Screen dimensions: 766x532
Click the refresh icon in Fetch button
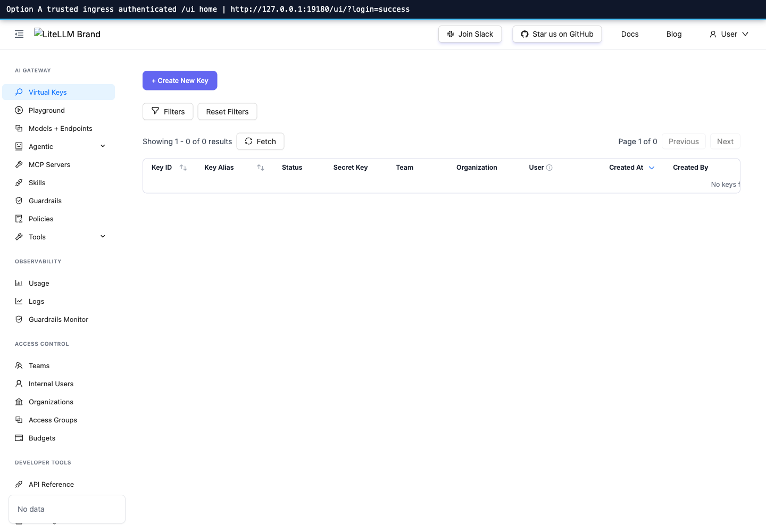(x=248, y=141)
